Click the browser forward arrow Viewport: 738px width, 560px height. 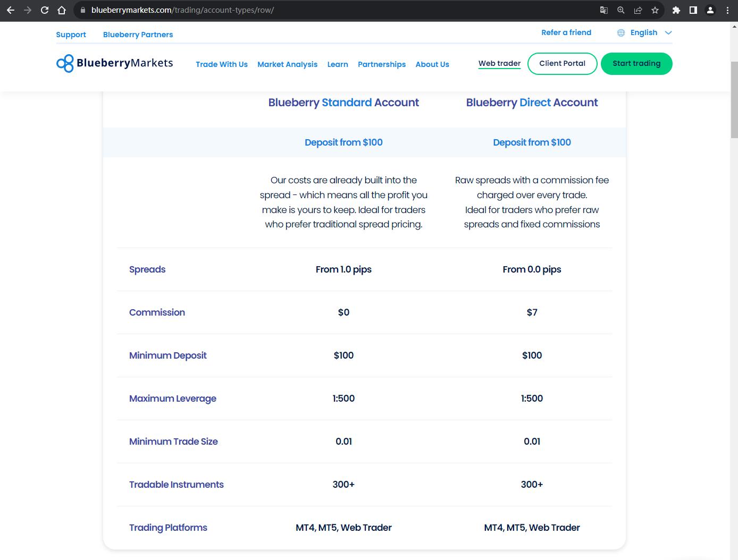pyautogui.click(x=28, y=10)
